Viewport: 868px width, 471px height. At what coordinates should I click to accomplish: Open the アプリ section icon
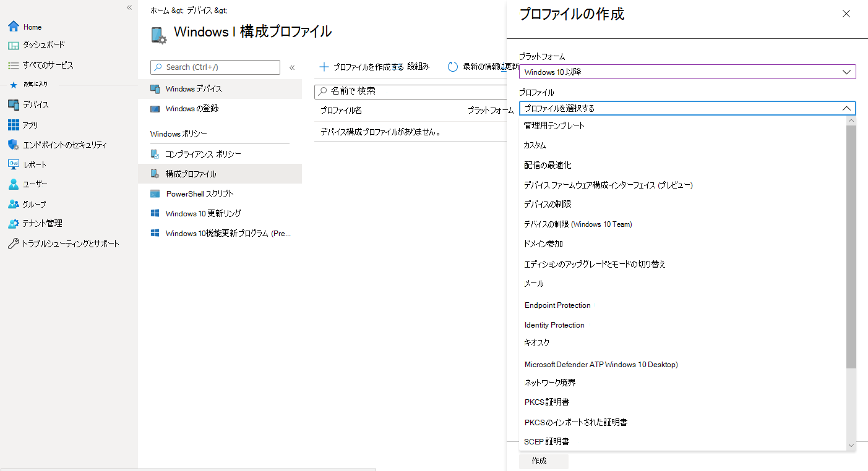[12, 124]
